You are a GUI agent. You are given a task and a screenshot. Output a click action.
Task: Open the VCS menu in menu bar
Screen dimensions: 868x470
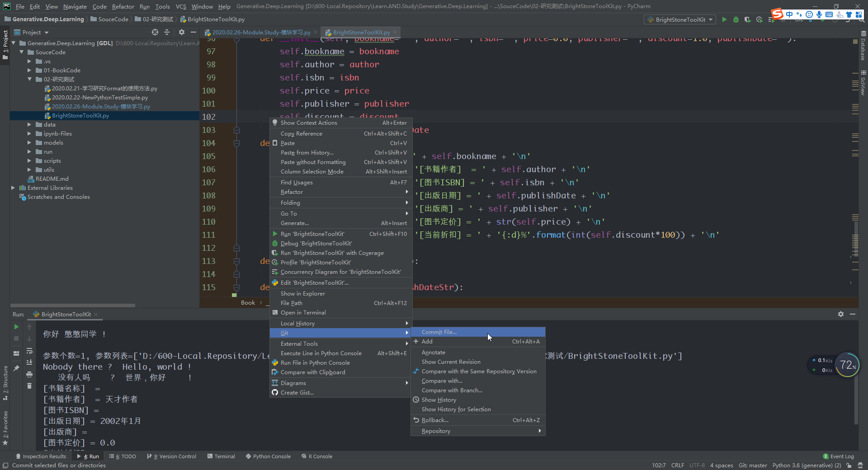tap(181, 6)
